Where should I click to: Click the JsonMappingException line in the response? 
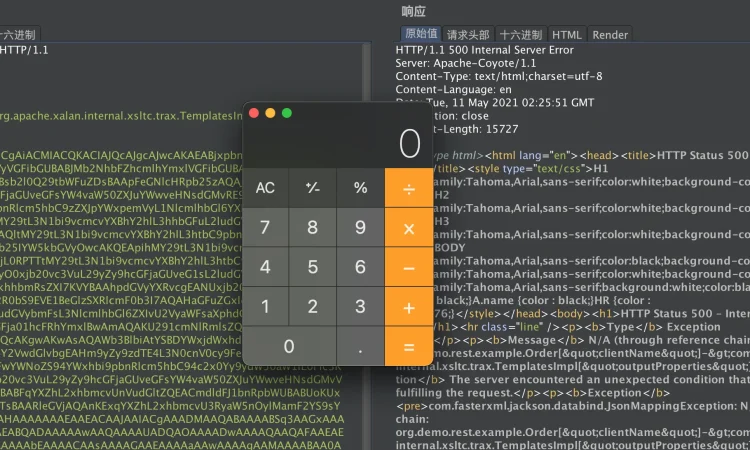tap(573, 406)
